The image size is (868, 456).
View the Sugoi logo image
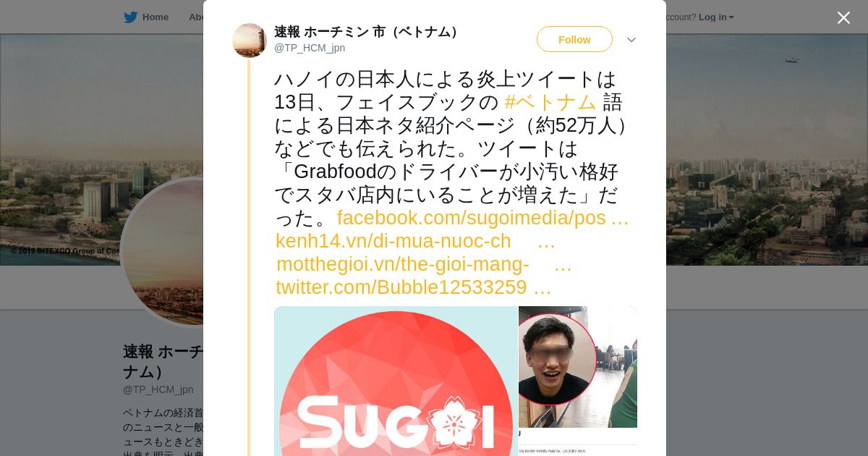(396, 381)
